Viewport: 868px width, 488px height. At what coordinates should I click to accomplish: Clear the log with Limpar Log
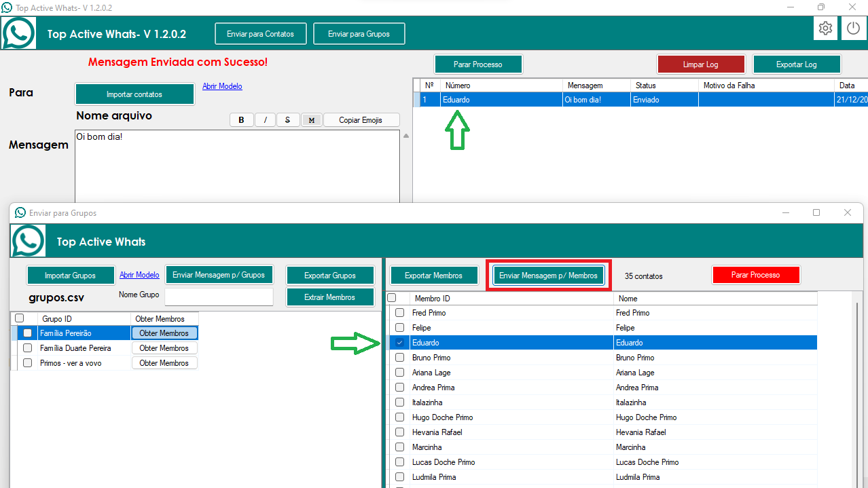pos(701,64)
